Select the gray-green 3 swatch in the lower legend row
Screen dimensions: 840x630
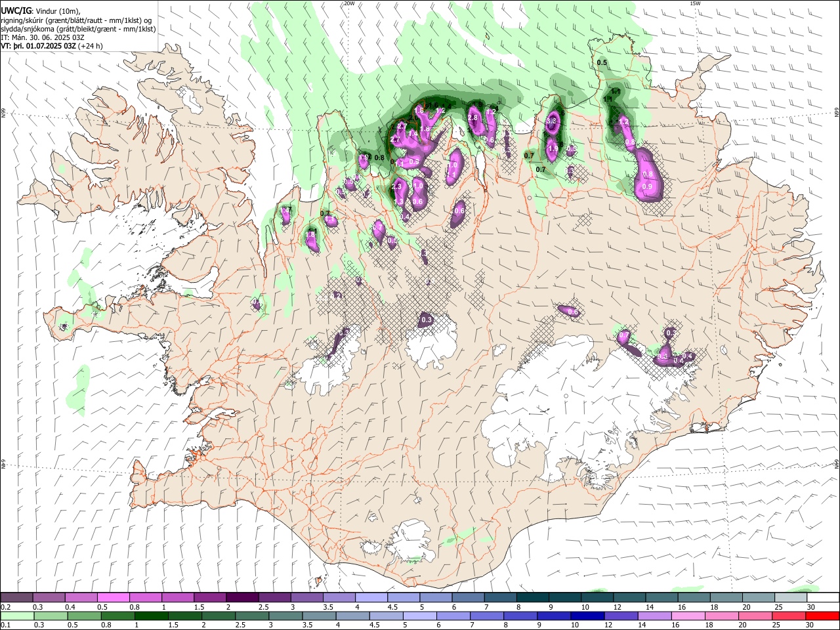tap(286, 616)
